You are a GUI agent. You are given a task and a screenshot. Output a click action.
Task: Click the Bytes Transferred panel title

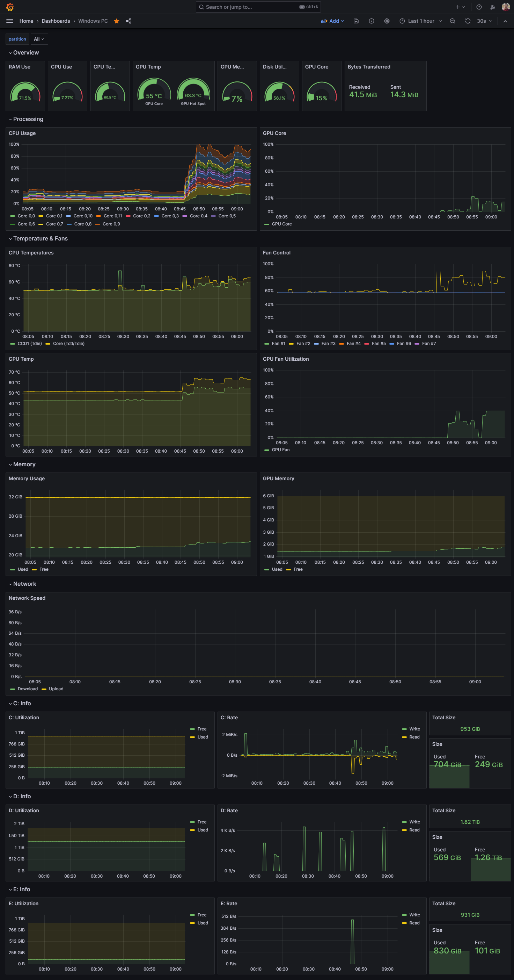(369, 67)
